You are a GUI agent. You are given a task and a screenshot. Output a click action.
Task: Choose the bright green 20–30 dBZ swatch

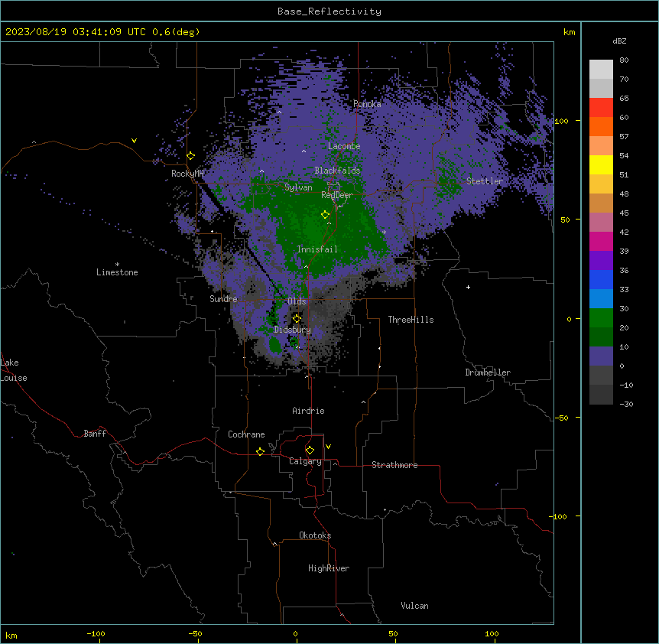[601, 318]
